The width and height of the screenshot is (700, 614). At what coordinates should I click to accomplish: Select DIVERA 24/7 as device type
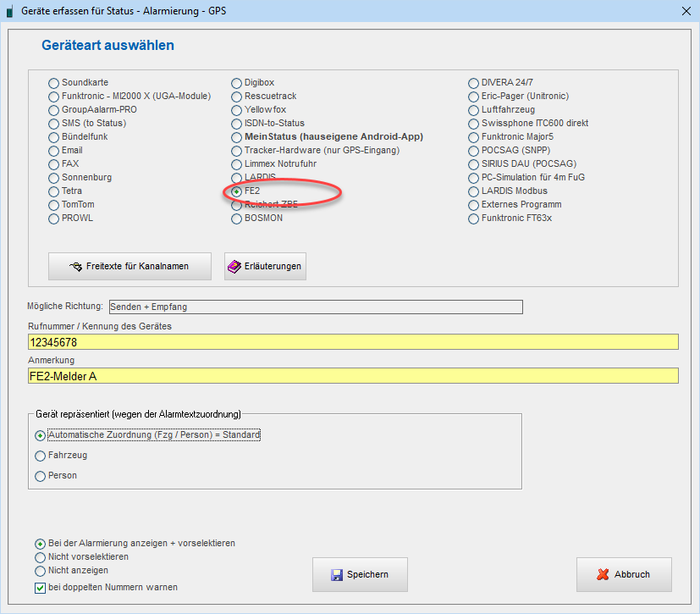pyautogui.click(x=474, y=83)
